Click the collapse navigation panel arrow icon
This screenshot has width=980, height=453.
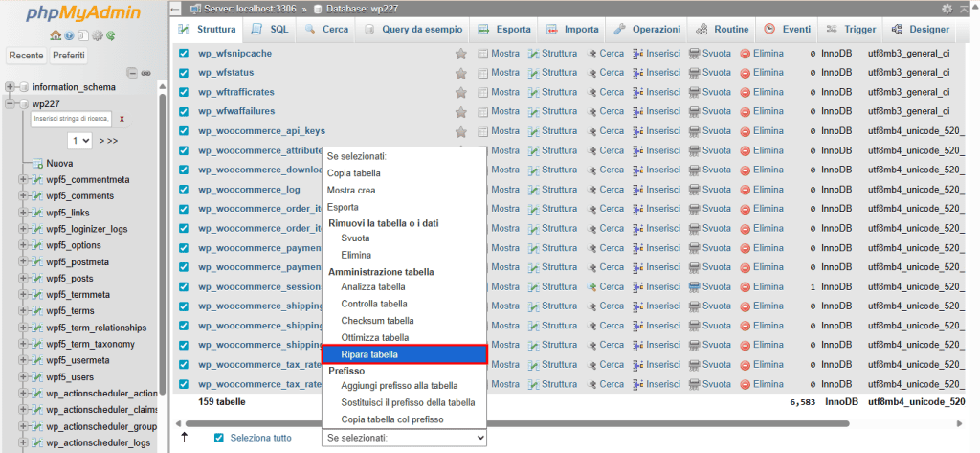coord(176,9)
